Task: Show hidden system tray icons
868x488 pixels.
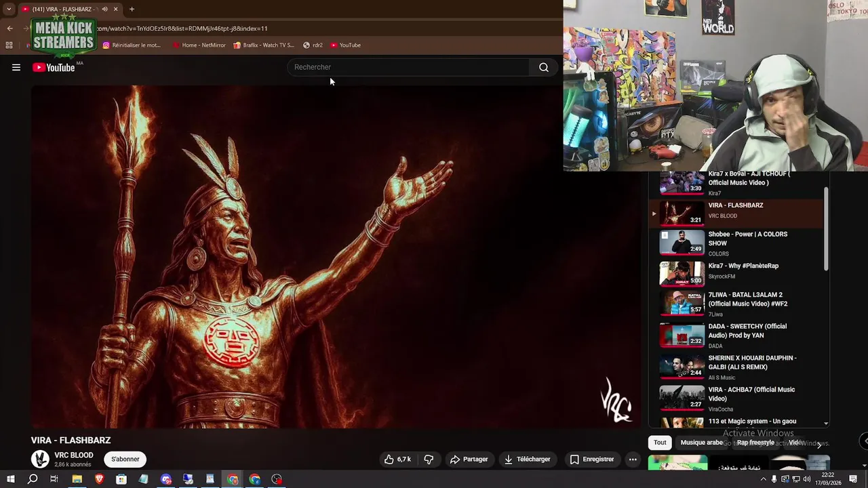Action: (x=763, y=479)
